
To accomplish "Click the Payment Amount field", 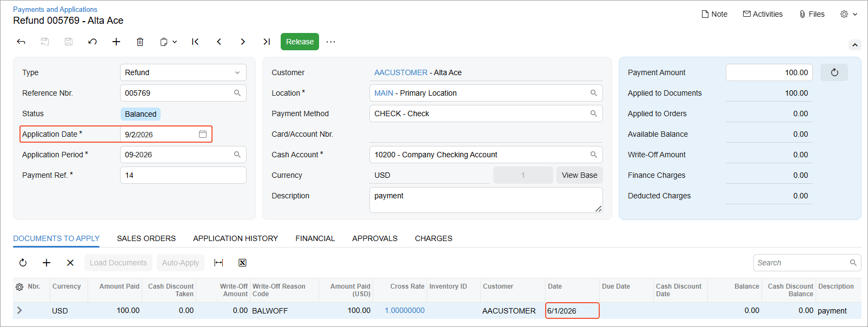I will (x=769, y=72).
